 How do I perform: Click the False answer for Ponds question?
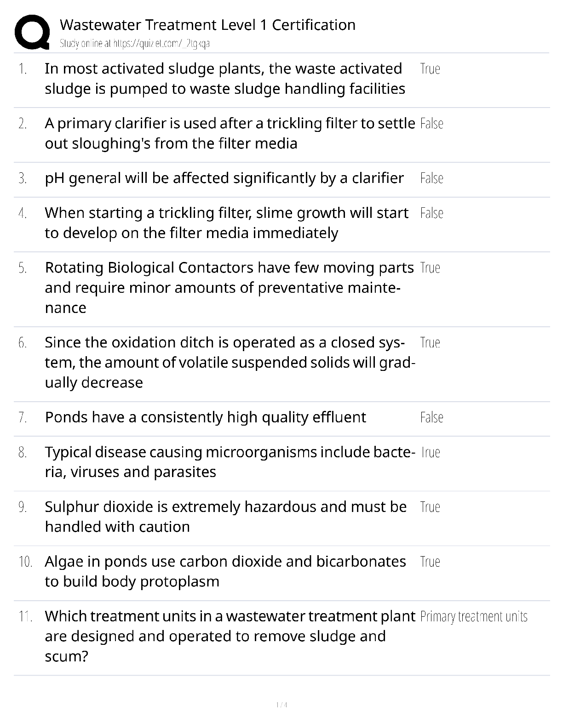(431, 417)
